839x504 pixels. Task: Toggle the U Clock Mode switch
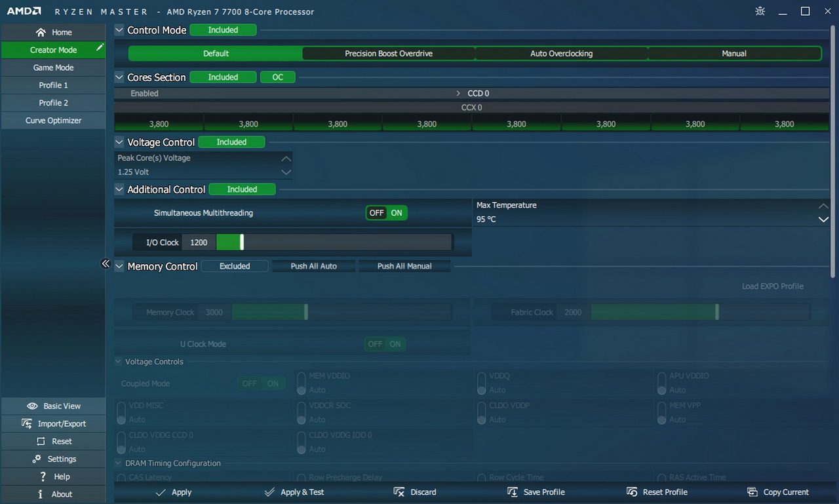coord(385,344)
